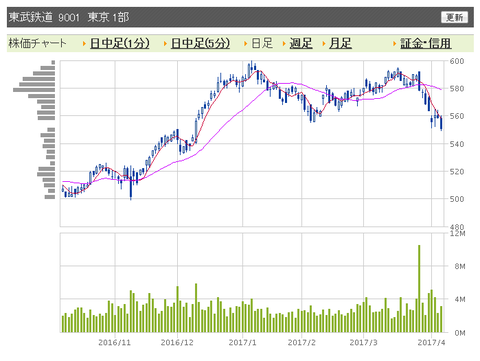Open the 証金・信用 margin link
The height and width of the screenshot is (361, 480).
pos(426,43)
